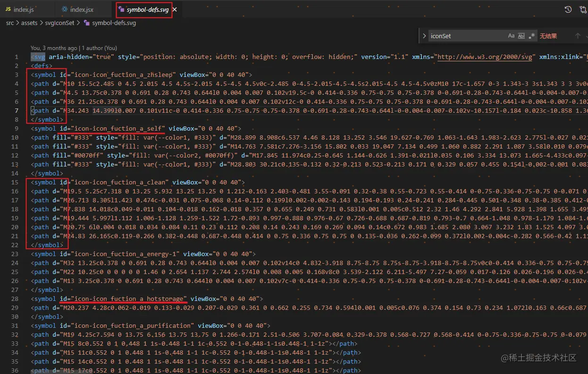This screenshot has height=374, width=588.
Task: Open the compare changes icon
Action: pyautogui.click(x=583, y=9)
